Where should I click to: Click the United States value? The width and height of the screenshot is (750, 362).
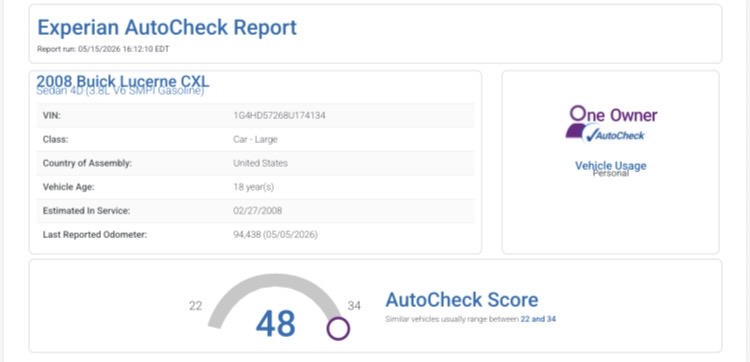(261, 163)
